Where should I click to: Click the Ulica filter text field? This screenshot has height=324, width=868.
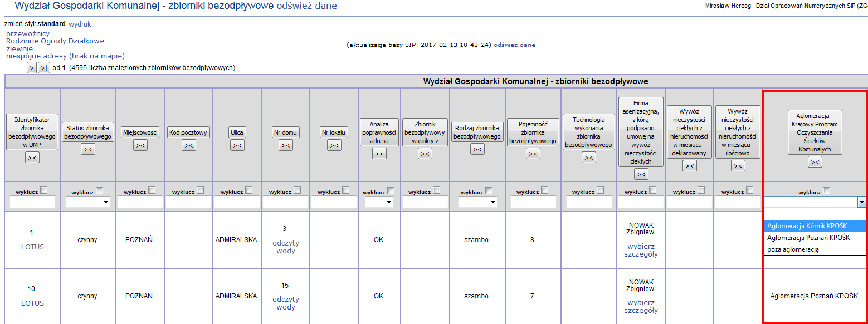point(237,202)
